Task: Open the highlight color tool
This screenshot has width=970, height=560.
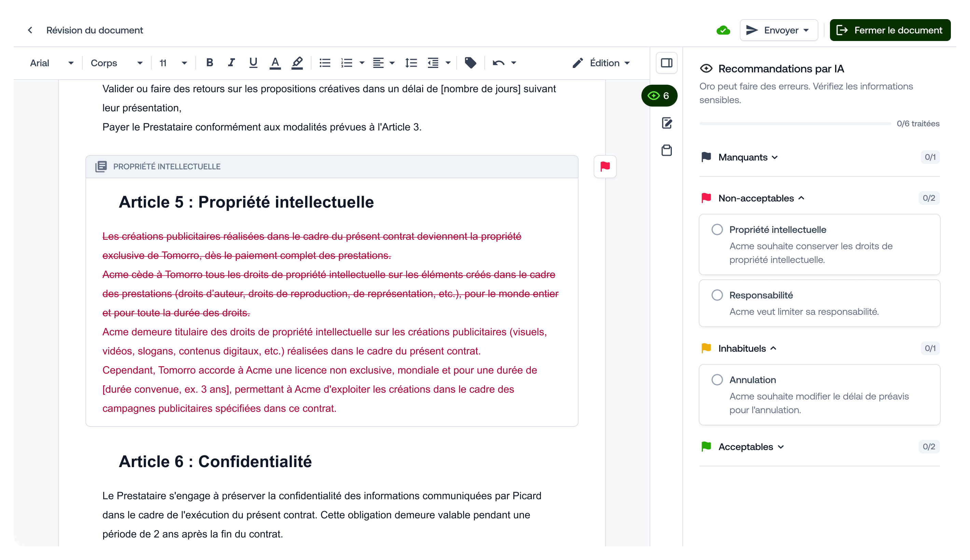Action: pos(297,63)
